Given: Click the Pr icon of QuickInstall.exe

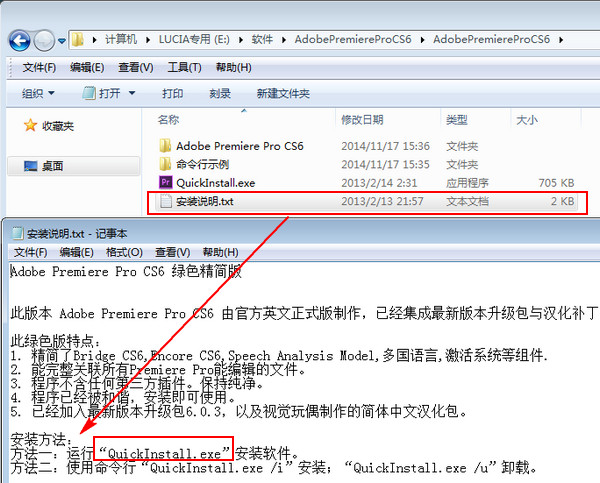Looking at the screenshot, I should (165, 182).
